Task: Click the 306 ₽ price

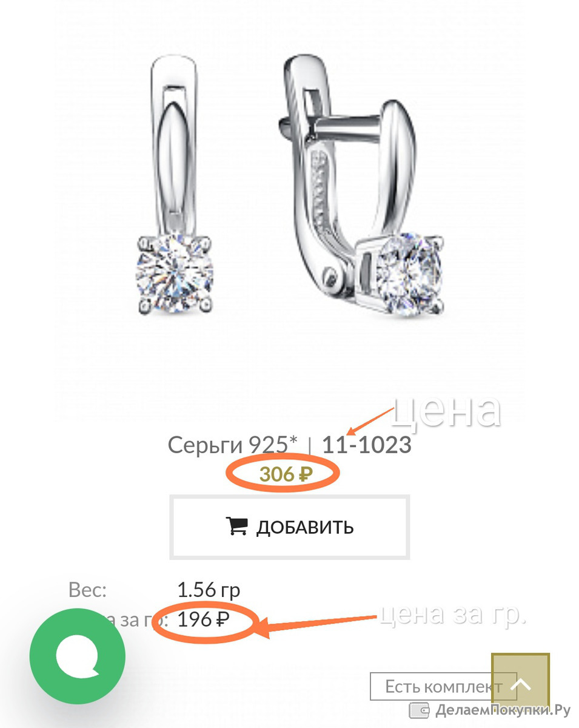Action: coord(286,474)
